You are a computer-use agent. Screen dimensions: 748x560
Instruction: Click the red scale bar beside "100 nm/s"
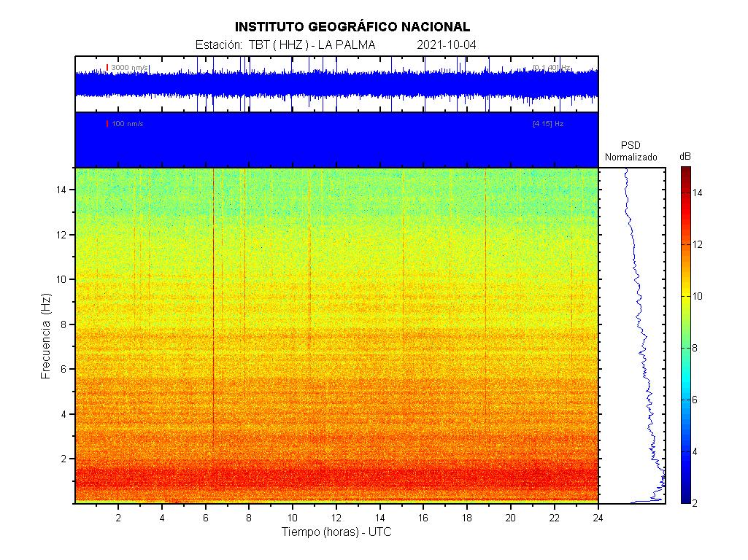point(107,124)
